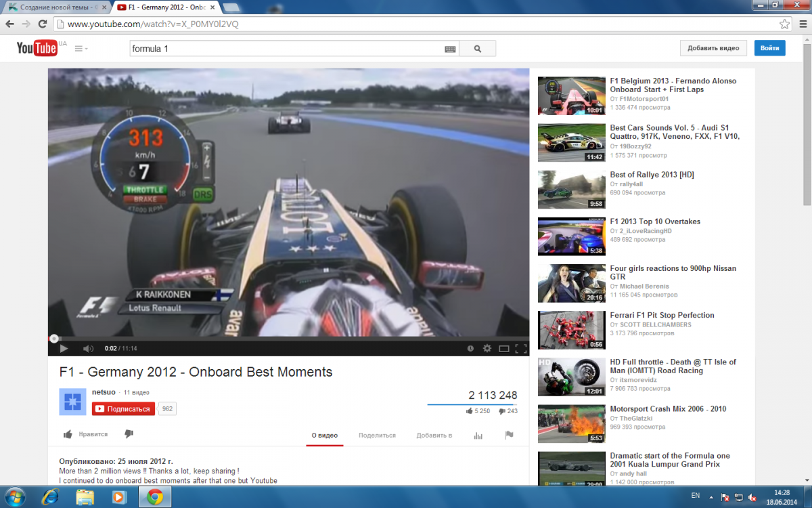
Task: Open Windows Start button
Action: 15,497
